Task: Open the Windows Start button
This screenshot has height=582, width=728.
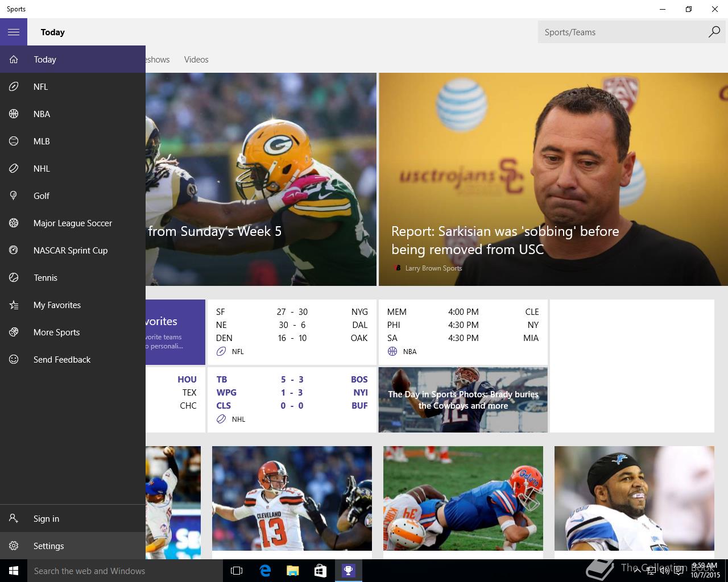Action: point(14,571)
